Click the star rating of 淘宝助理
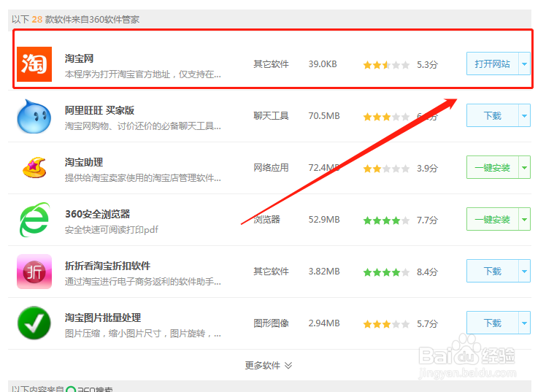This screenshot has height=392, width=546. click(x=386, y=169)
